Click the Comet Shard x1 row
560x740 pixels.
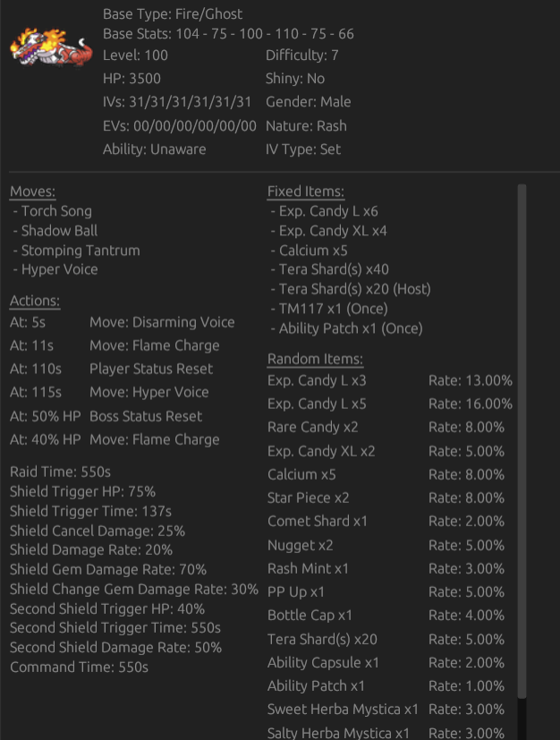coord(317,521)
